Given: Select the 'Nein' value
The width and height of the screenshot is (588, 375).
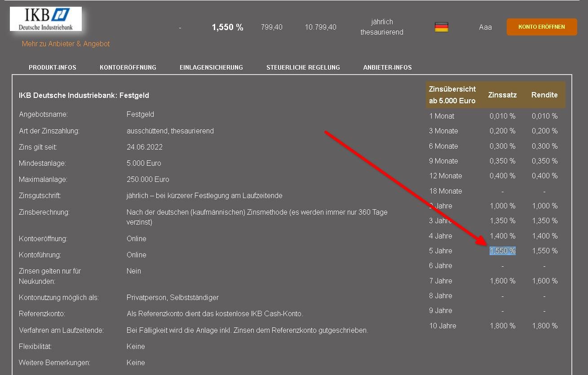Looking at the screenshot, I should point(134,271).
